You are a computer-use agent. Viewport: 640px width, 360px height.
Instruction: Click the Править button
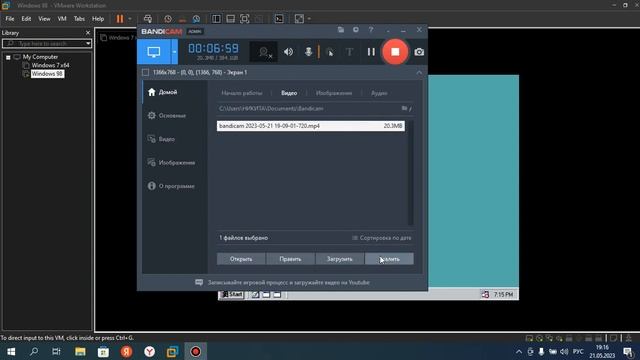290,259
